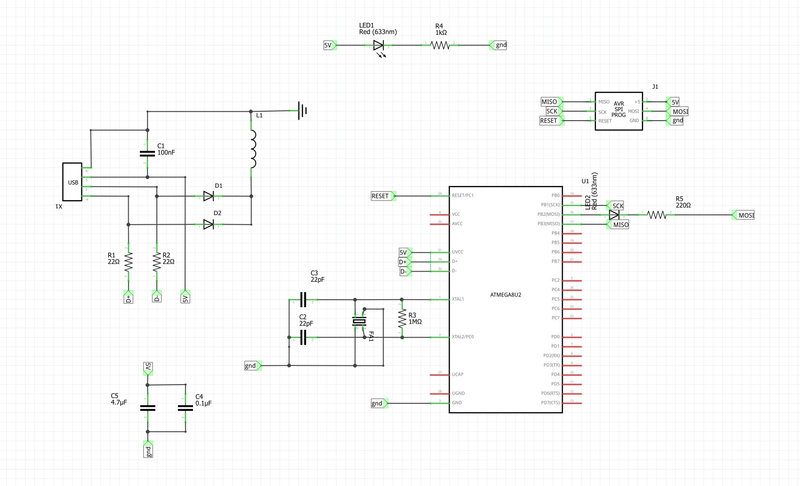Click the 5V net label before LED1
Image resolution: width=800 pixels, height=486 pixels.
click(328, 45)
